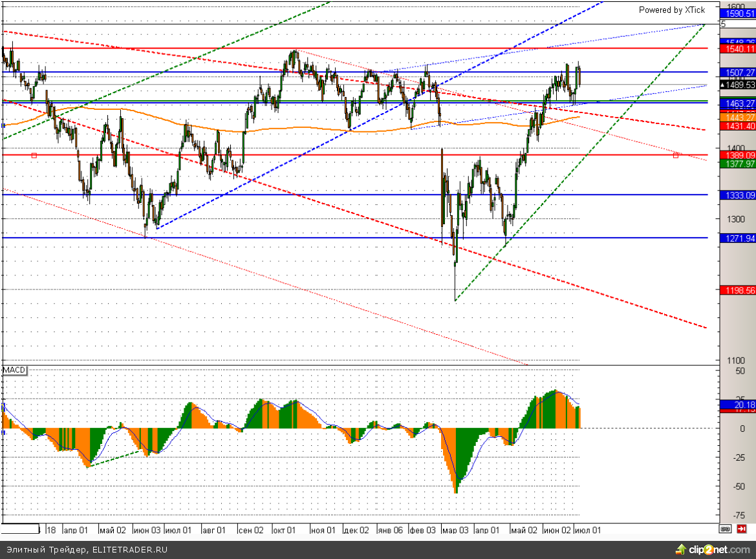Select the 1590.51 blue price label
The image size is (756, 559).
click(738, 14)
